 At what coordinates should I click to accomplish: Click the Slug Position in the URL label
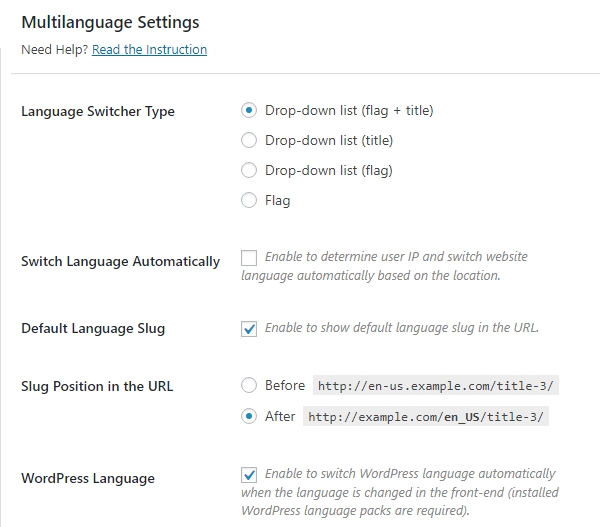pyautogui.click(x=97, y=386)
